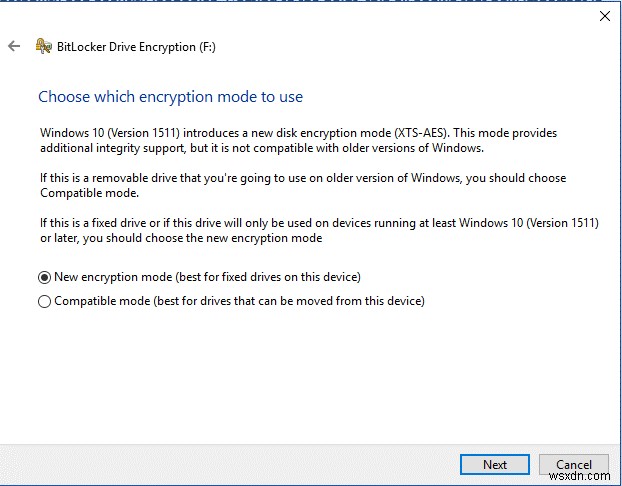Image resolution: width=622 pixels, height=486 pixels.
Task: Select the New encryption mode radio button
Action: (44, 277)
